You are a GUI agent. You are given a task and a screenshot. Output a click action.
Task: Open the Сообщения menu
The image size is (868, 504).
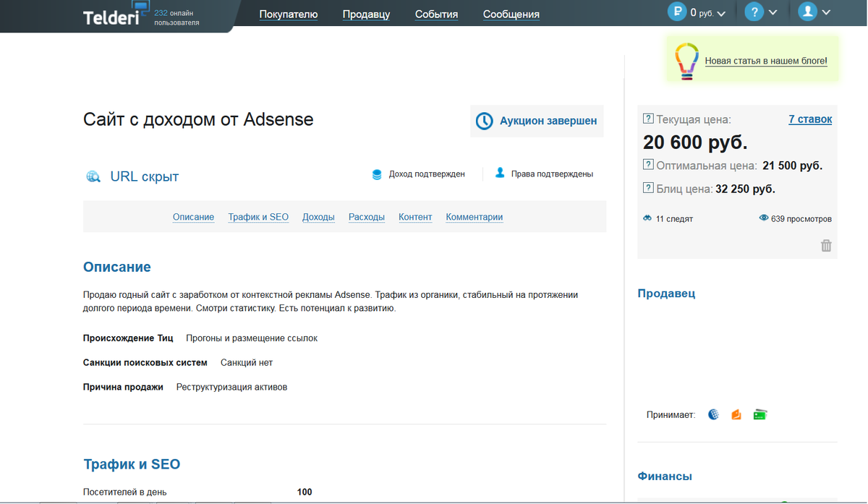click(x=511, y=14)
